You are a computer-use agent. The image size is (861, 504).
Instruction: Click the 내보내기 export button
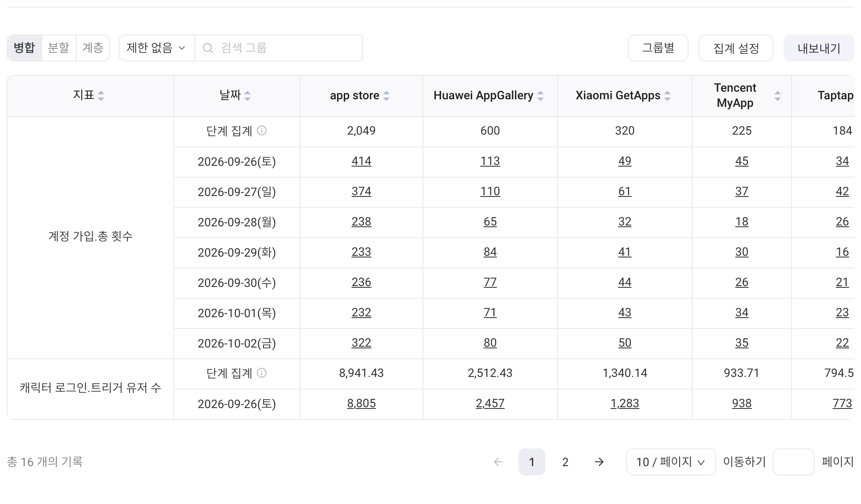[819, 48]
